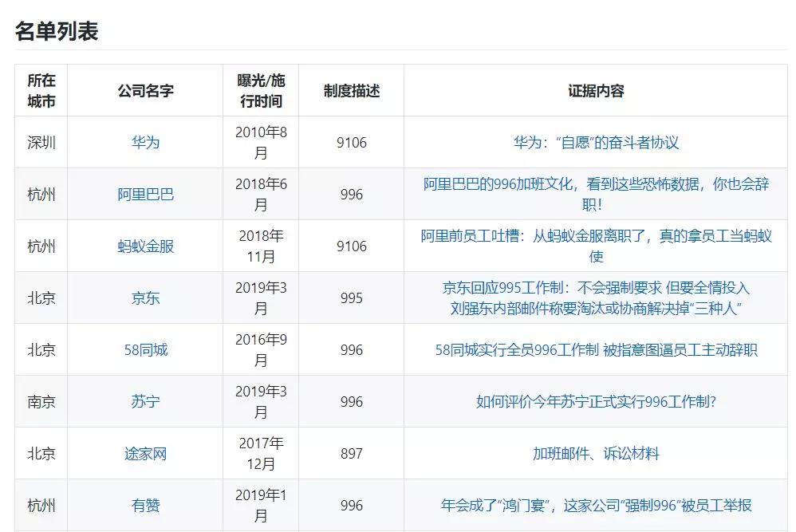The width and height of the screenshot is (796, 532).
Task: Open the 加班邮件、诉讼材料 evidence link
Action: (596, 453)
